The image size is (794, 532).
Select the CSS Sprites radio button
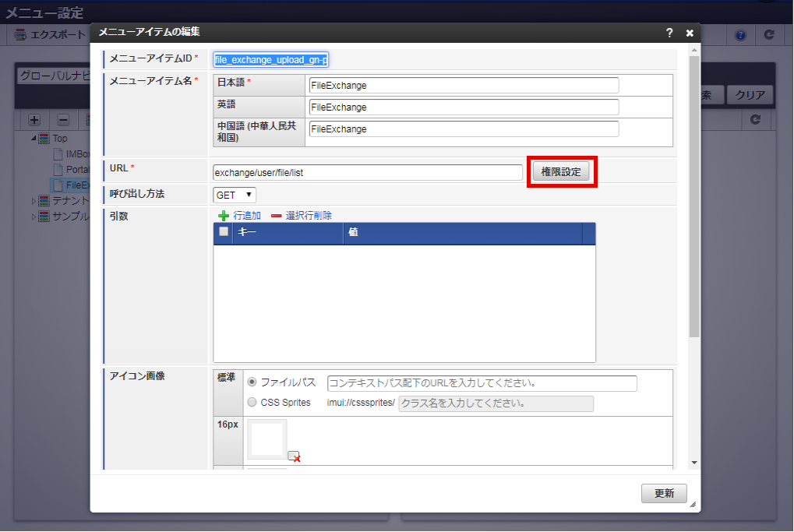252,402
